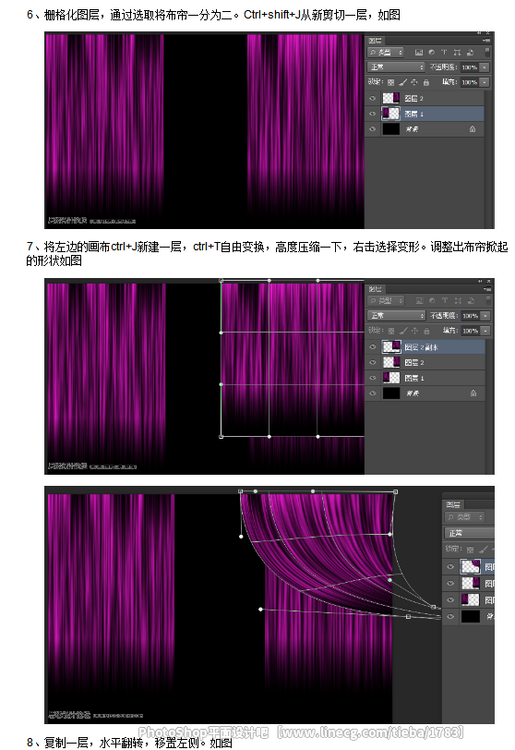The width and height of the screenshot is (515, 750).
Task: Open 正常 blend dropdown in warp screenshot panel
Action: (x=470, y=533)
